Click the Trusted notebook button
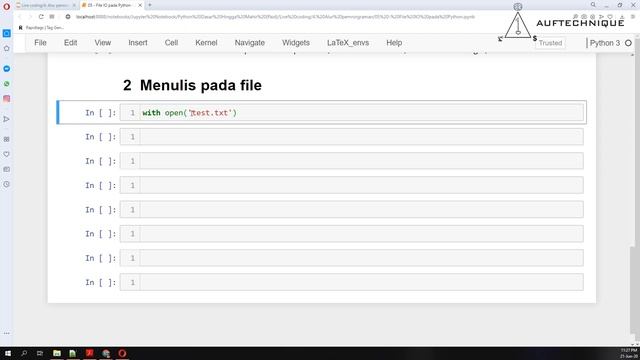The image size is (640, 360). 550,43
